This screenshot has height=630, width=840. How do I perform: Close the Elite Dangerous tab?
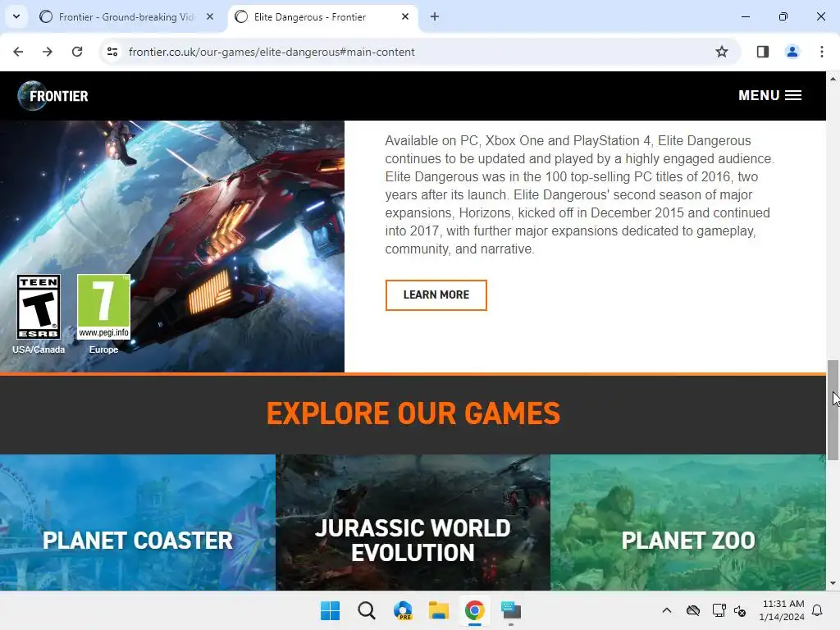click(x=405, y=17)
